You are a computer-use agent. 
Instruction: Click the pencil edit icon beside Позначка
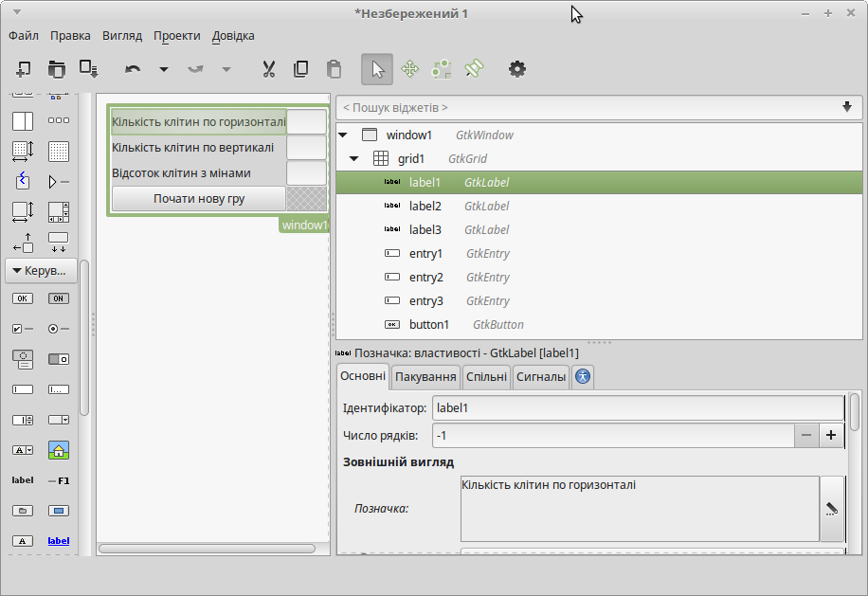[831, 509]
